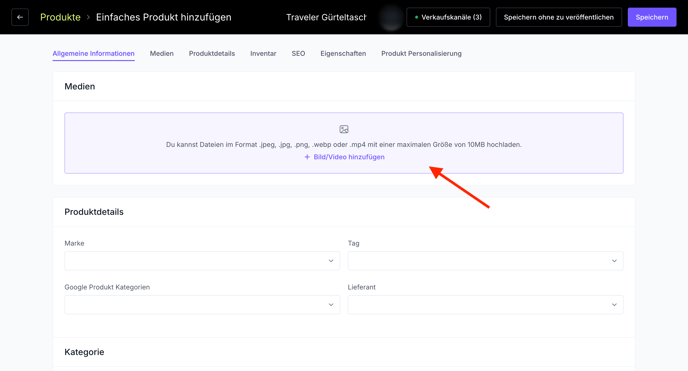Screen dimensions: 688x371
Task: Click the back arrow icon
Action: tap(20, 18)
